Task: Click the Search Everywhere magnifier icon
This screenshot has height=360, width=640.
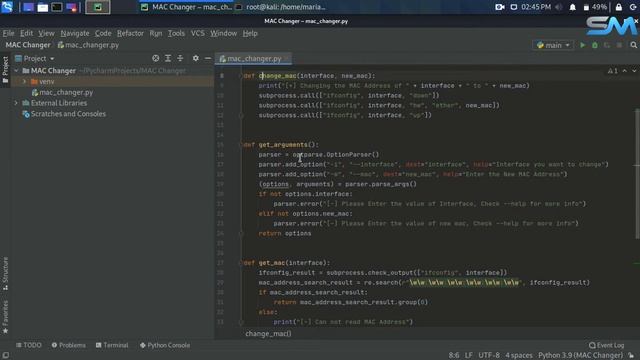Action: pos(633,45)
